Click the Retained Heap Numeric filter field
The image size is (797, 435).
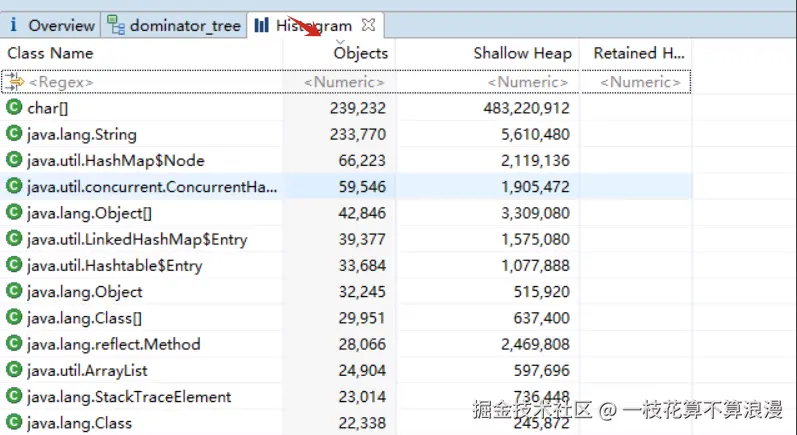[640, 82]
